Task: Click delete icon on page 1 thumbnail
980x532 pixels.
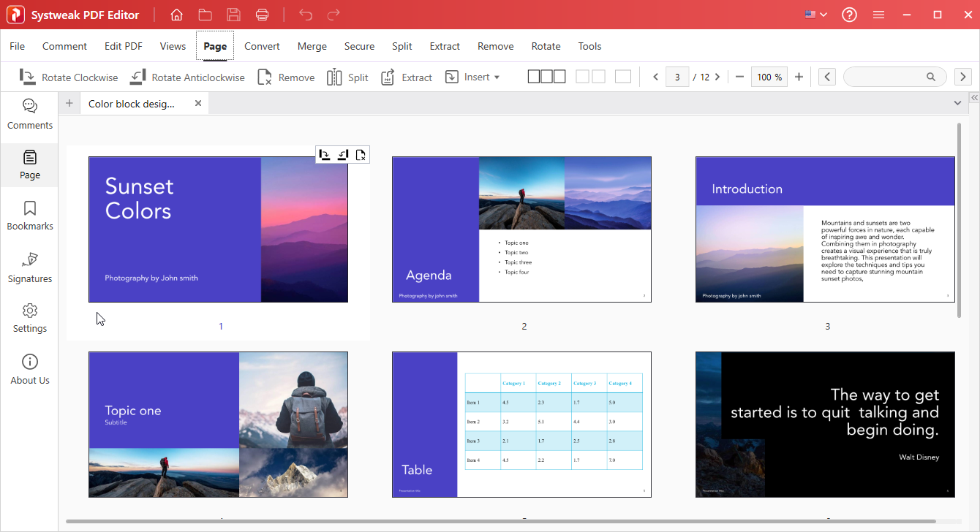Action: [361, 154]
